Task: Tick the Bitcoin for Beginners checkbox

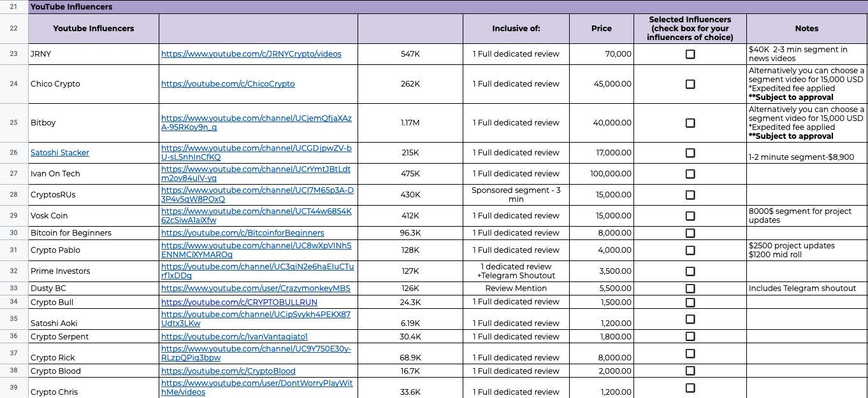Action: [x=690, y=233]
